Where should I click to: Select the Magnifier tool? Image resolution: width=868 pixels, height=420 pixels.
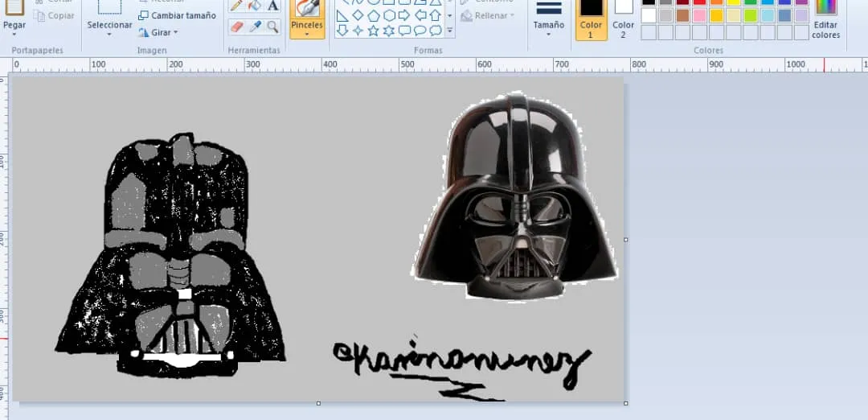[x=272, y=27]
